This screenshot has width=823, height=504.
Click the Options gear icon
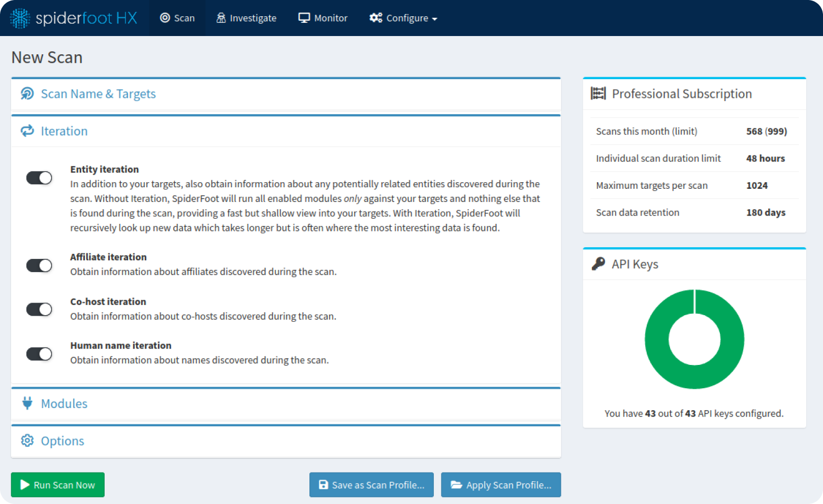point(27,441)
